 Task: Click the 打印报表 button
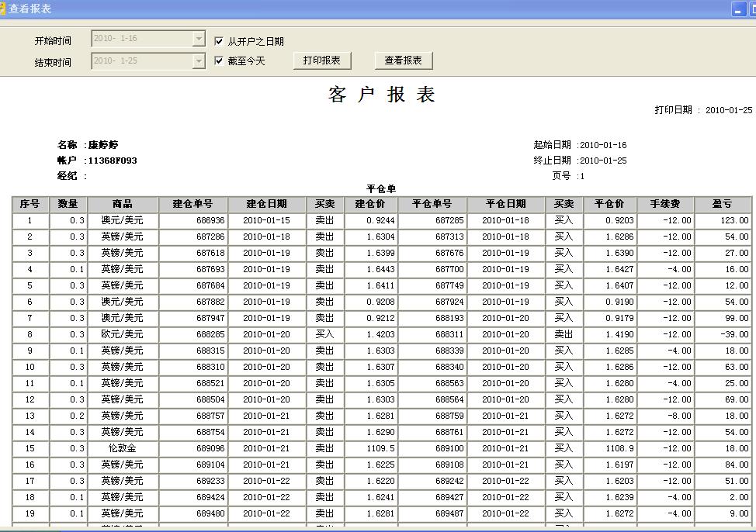pyautogui.click(x=322, y=60)
